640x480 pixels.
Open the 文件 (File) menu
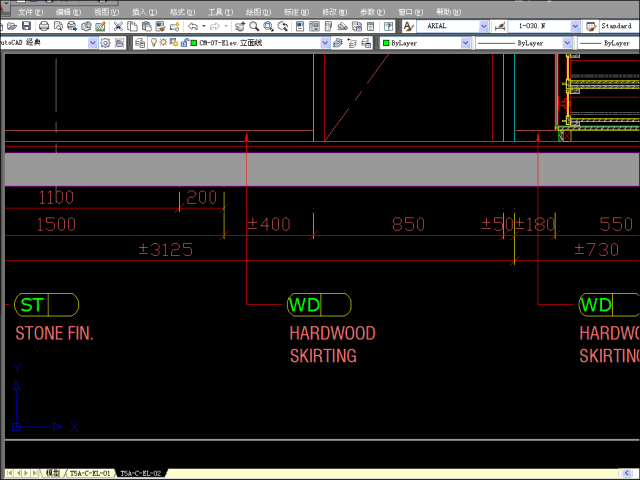pyautogui.click(x=31, y=12)
